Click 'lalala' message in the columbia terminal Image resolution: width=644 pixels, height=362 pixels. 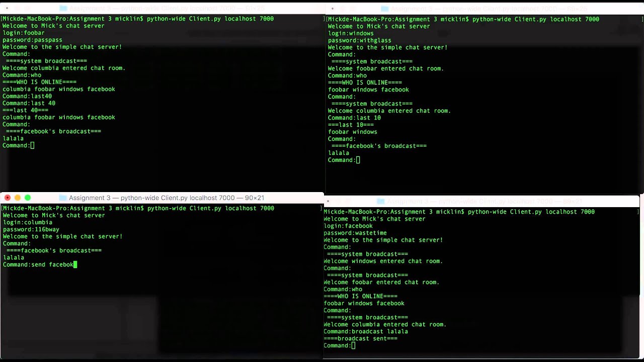click(13, 257)
